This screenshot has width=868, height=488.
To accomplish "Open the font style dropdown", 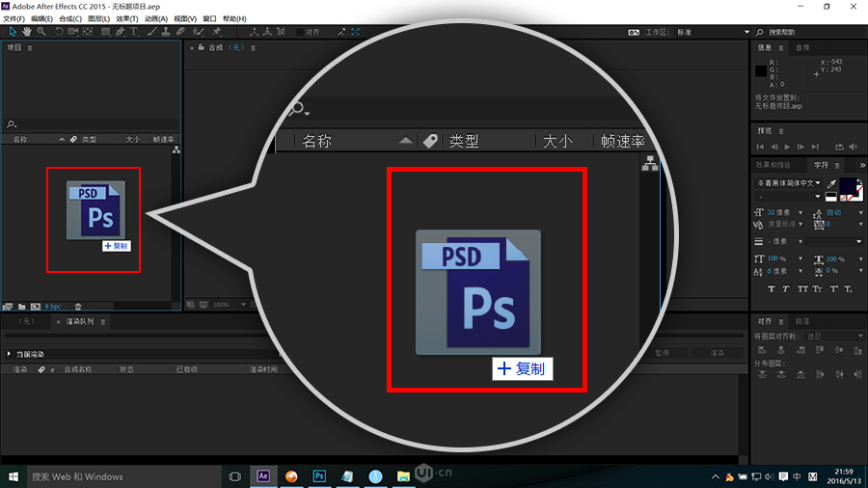I will pyautogui.click(x=788, y=197).
